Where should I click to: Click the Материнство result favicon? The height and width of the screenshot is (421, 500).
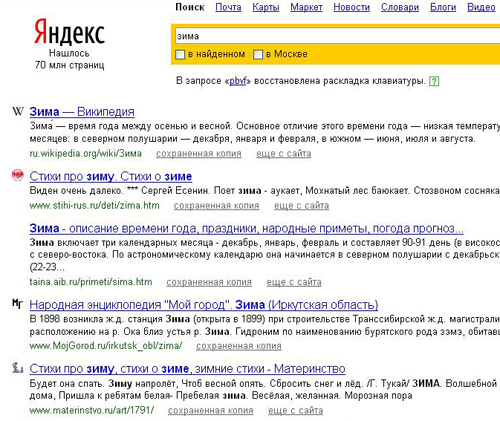18,368
